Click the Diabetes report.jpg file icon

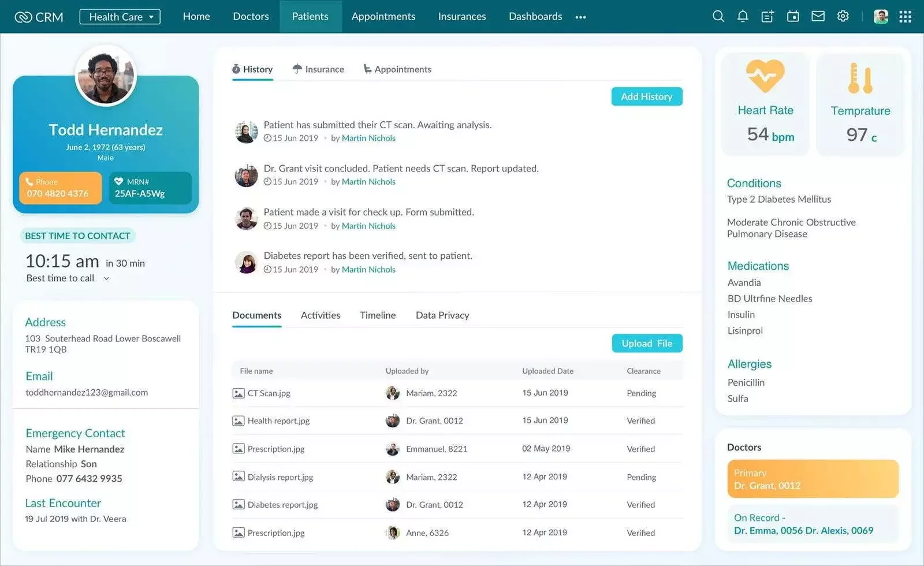click(238, 504)
